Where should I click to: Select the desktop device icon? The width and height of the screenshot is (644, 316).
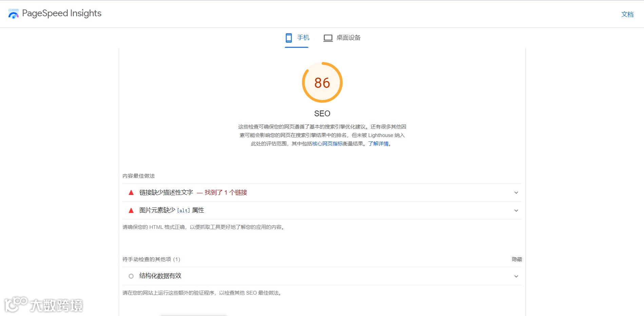pyautogui.click(x=328, y=38)
